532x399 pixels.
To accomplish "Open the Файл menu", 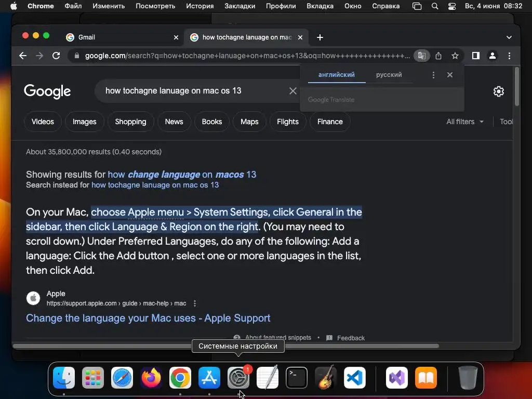I will coord(73,6).
